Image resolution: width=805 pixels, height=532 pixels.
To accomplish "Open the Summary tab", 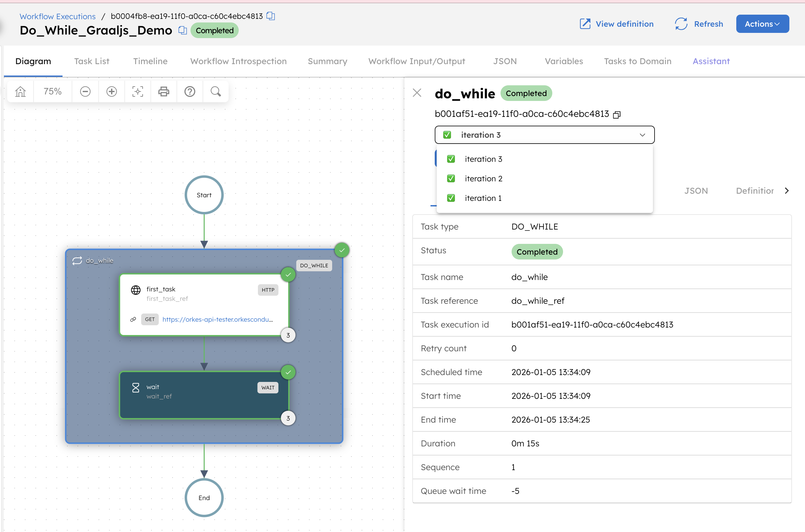I will (x=327, y=61).
